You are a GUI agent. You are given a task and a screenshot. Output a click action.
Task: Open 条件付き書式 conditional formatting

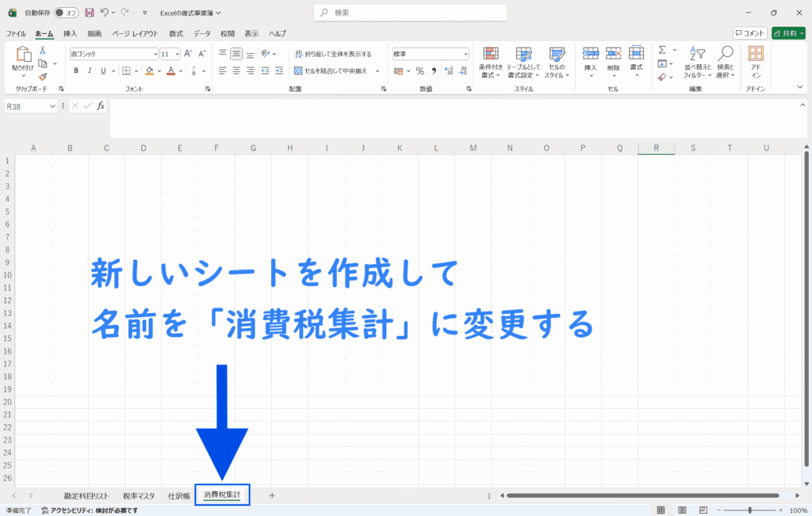click(x=491, y=62)
